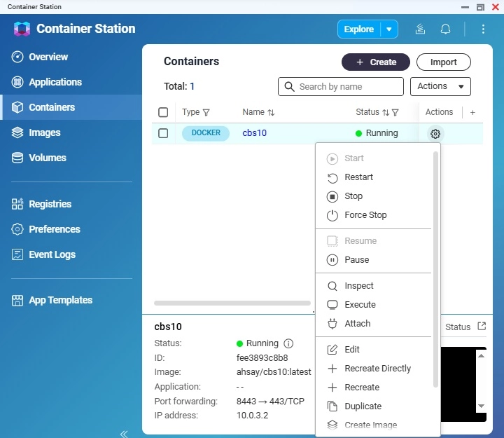Open the Actions dropdown
This screenshot has width=504, height=438.
click(441, 86)
